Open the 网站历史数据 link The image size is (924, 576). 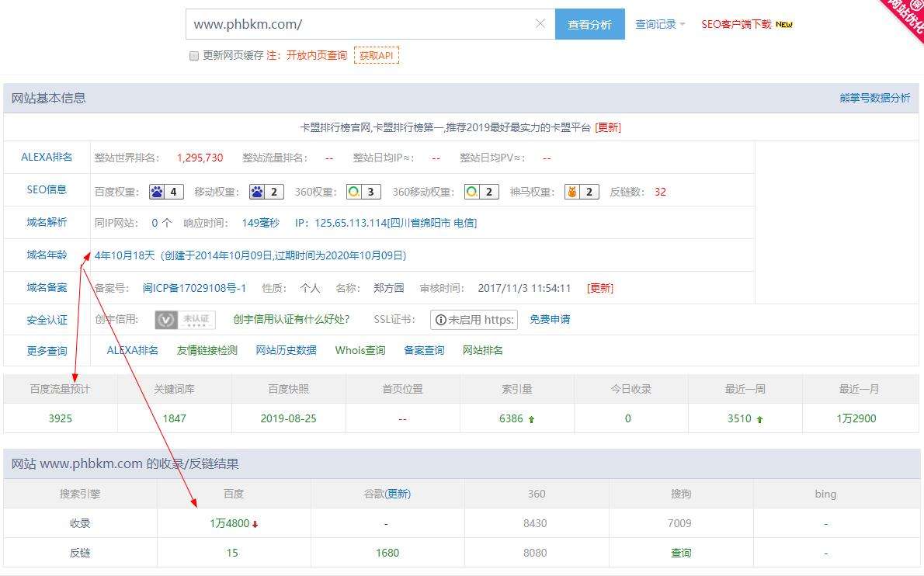(x=286, y=350)
